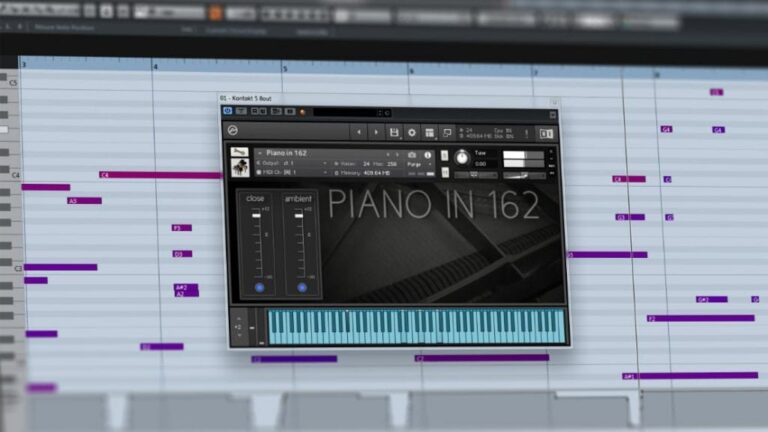The image size is (768, 432).
Task: Select the A#2 note in piano roll
Action: point(187,287)
